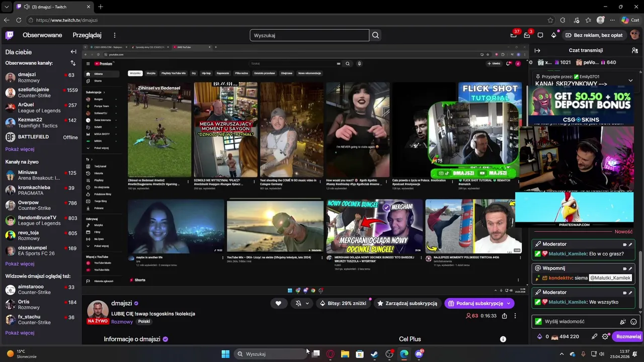644x362 pixels.
Task: Toggle notification bell for dmajszi
Action: [x=298, y=303]
